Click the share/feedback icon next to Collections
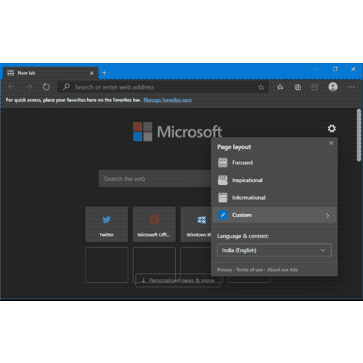The height and width of the screenshot is (363, 363). (x=315, y=87)
